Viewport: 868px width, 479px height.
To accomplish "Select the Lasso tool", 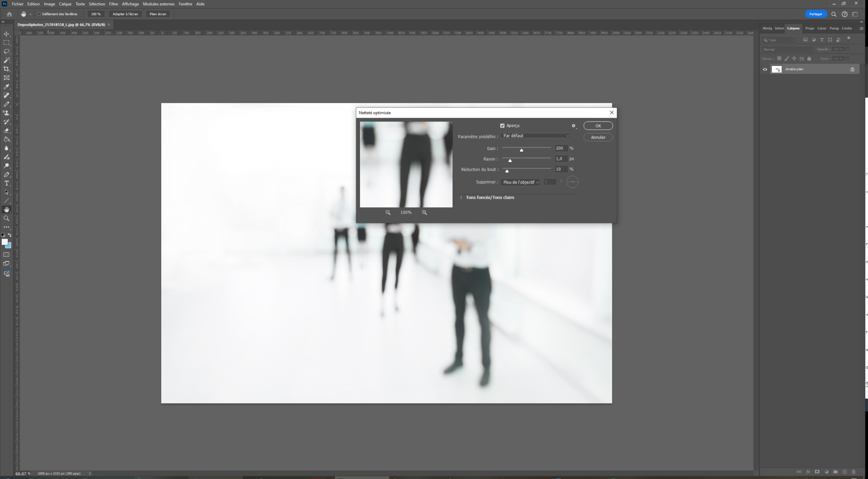I will tap(6, 52).
